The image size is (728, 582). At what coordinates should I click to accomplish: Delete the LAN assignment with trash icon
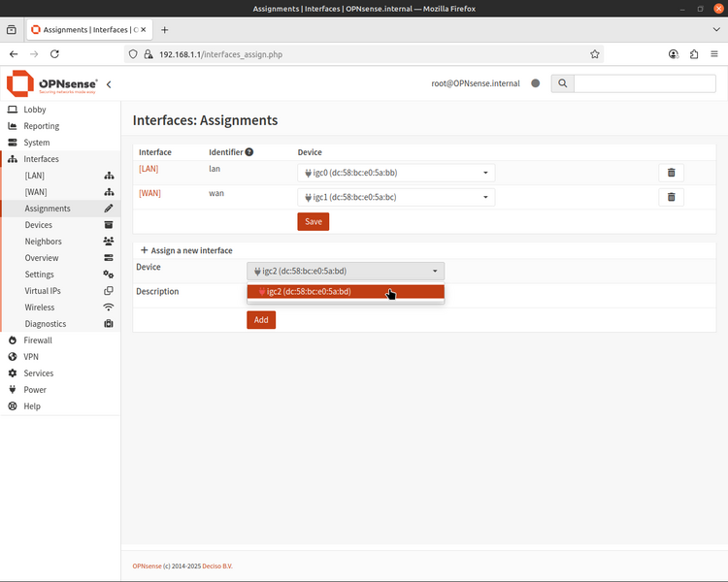671,173
